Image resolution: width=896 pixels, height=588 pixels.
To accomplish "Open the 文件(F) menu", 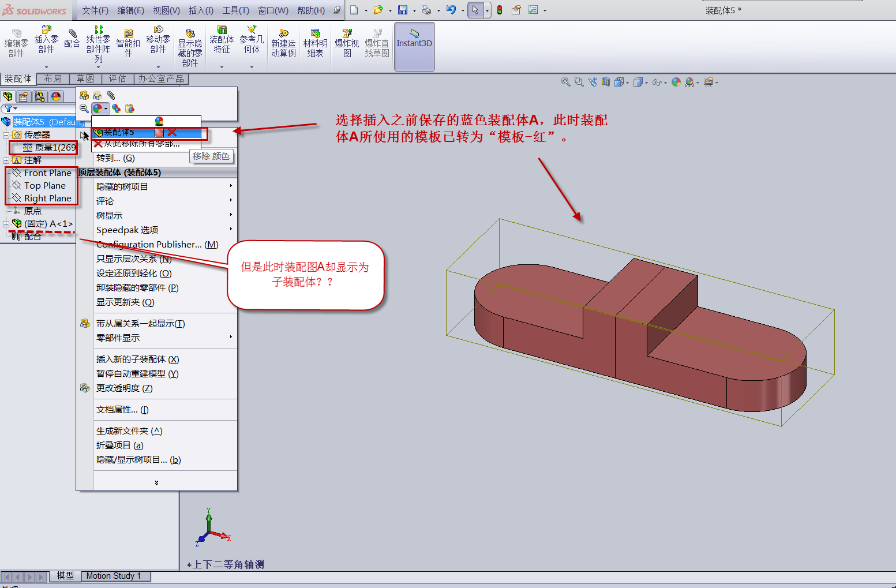I will tap(95, 10).
